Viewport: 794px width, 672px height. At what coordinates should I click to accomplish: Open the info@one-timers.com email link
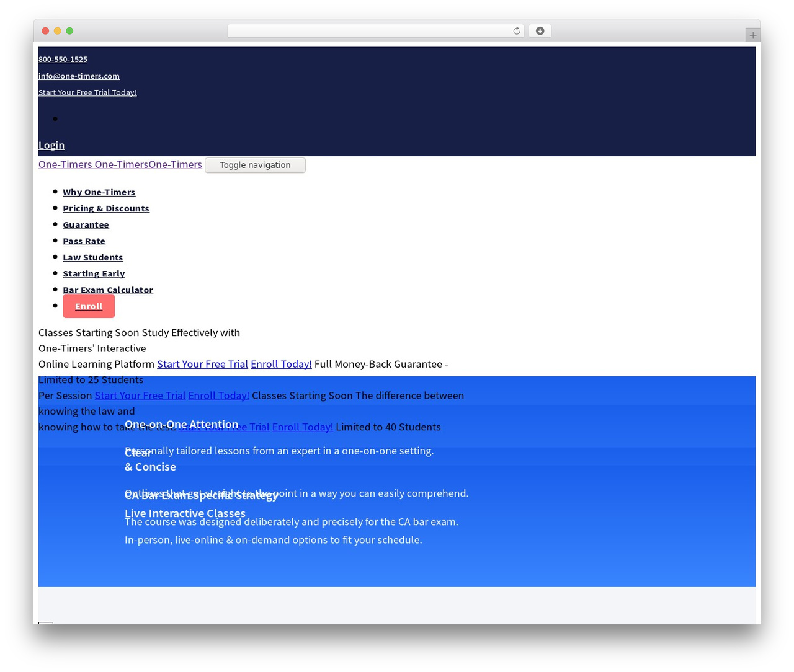coord(79,76)
